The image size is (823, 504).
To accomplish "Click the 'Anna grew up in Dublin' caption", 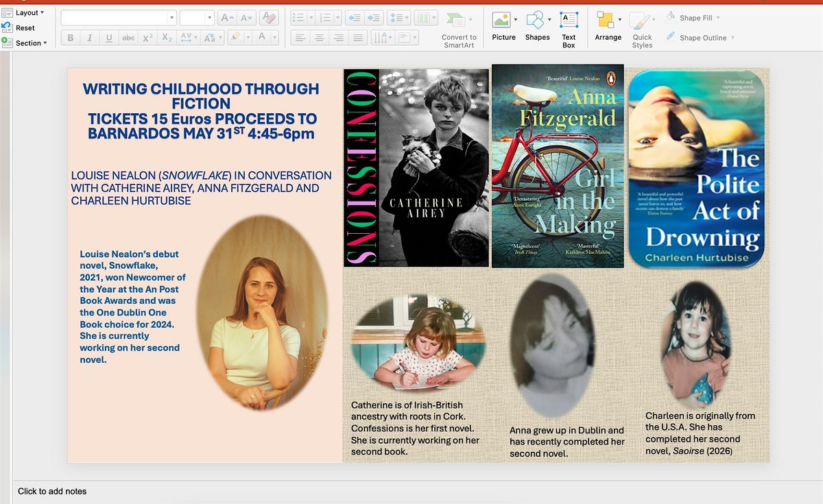I will 567,442.
